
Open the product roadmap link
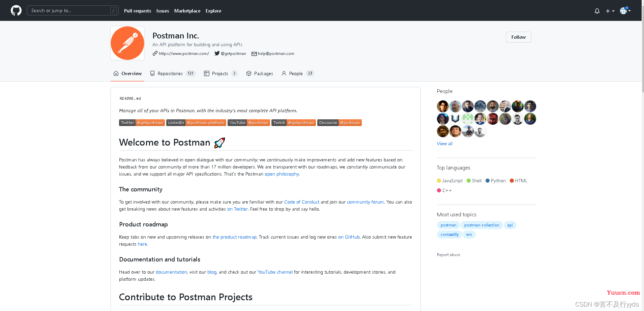click(x=234, y=237)
